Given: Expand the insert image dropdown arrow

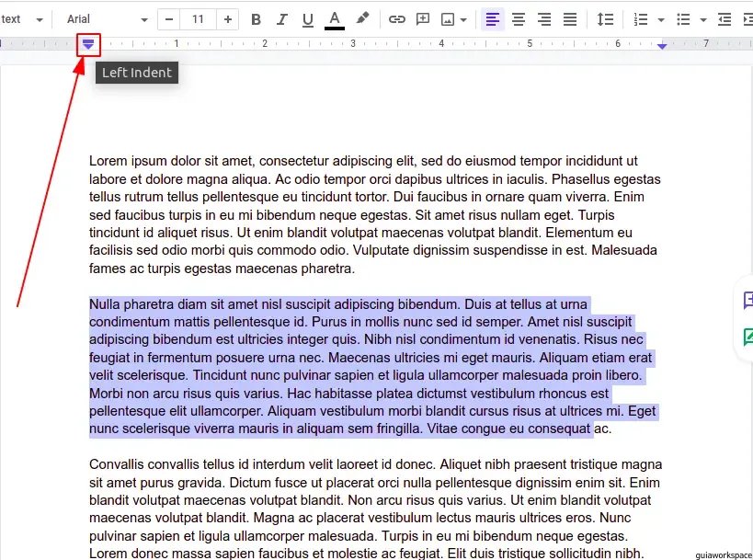Looking at the screenshot, I should pos(463,19).
